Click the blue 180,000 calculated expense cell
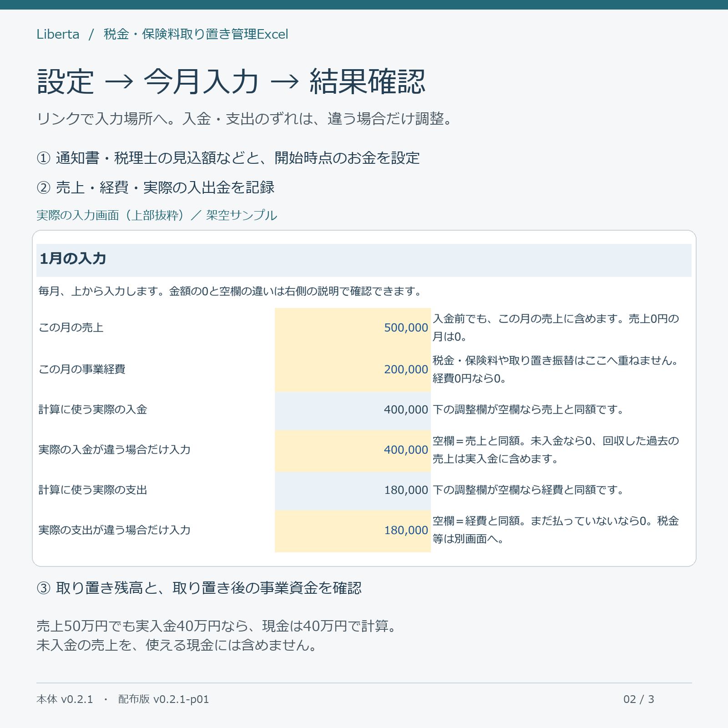 click(x=353, y=491)
